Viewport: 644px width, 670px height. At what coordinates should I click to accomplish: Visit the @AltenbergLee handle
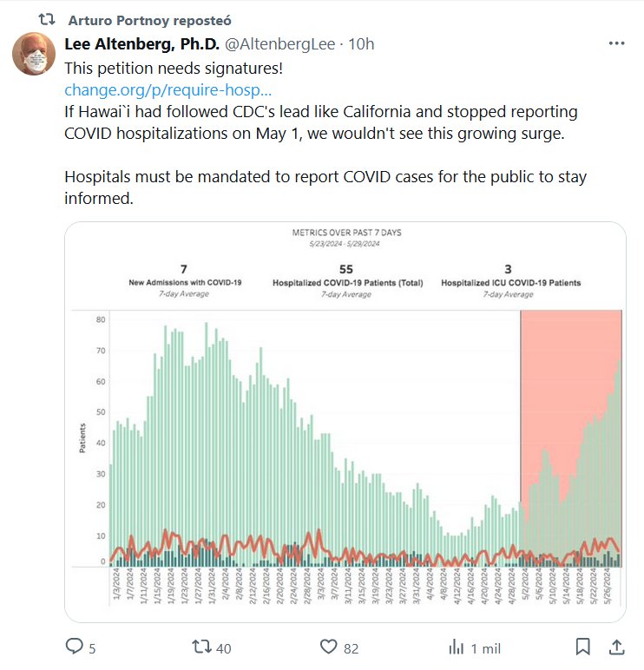point(282,43)
